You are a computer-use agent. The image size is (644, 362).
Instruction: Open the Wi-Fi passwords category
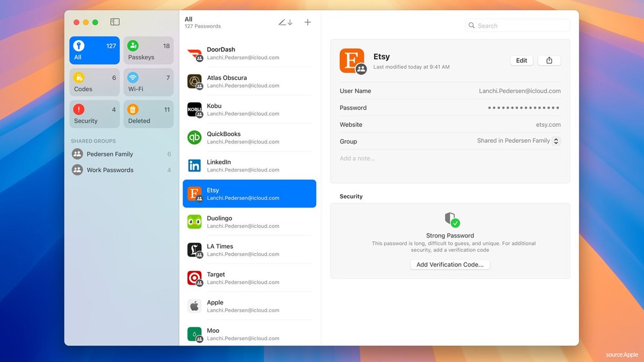coord(148,83)
